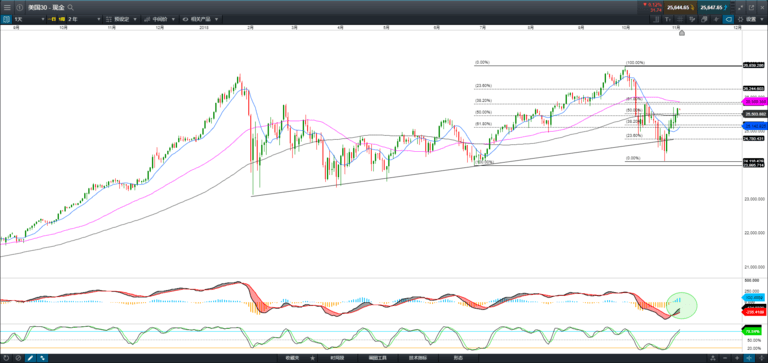
Task: Open the 预设定 presets dropdown
Action: point(121,19)
